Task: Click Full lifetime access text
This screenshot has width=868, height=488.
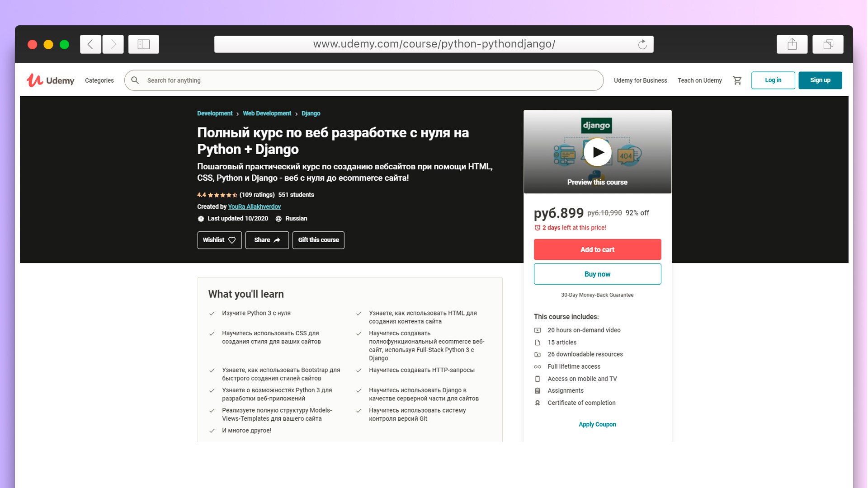Action: click(574, 366)
